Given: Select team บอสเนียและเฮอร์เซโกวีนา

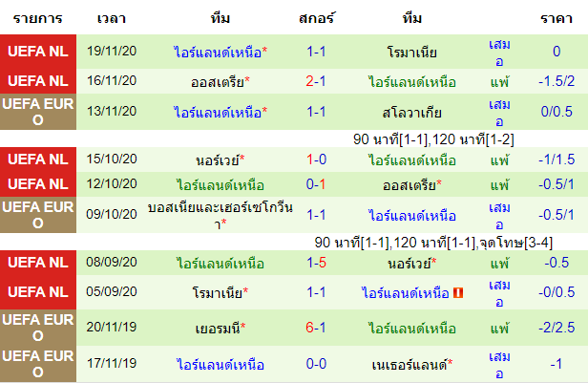Looking at the screenshot, I should coord(220,215).
